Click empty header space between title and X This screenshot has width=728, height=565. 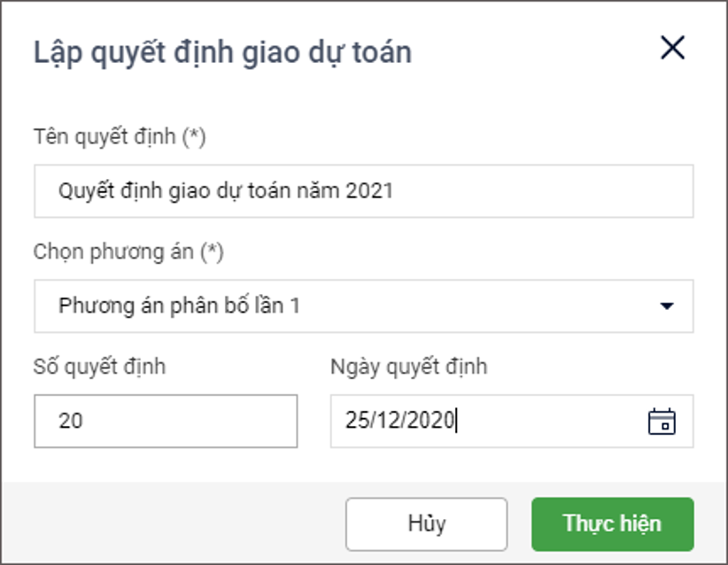point(531,51)
